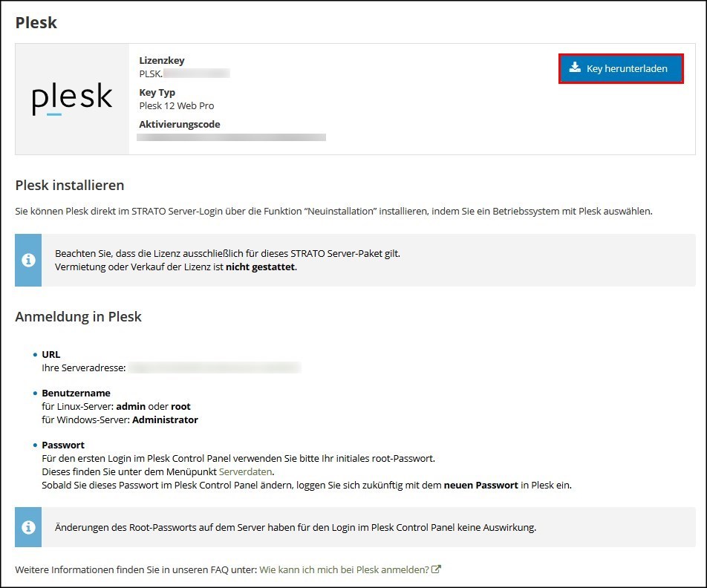Screen dimensions: 707x588
Task: Click the Benutzername list heading
Action: 76,393
